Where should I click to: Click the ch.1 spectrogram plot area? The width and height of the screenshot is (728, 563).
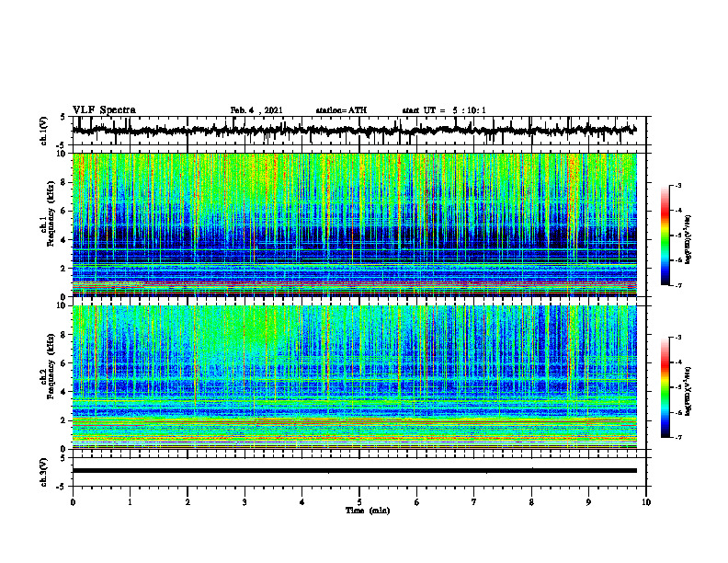[x=354, y=224]
